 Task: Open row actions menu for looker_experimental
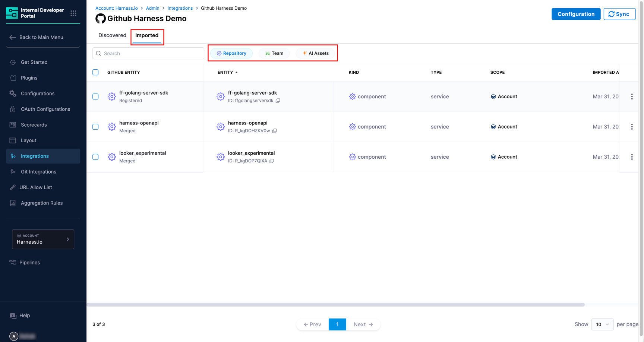pos(632,157)
